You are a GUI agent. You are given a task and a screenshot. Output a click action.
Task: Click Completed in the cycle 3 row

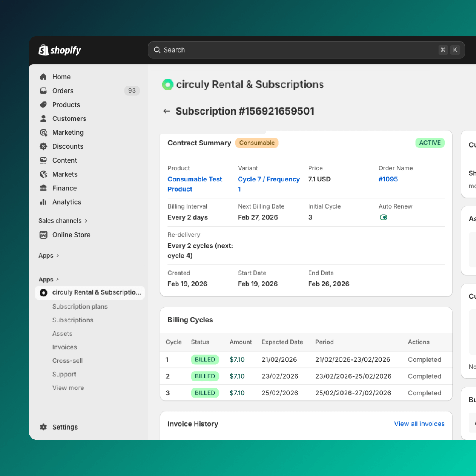point(425,393)
